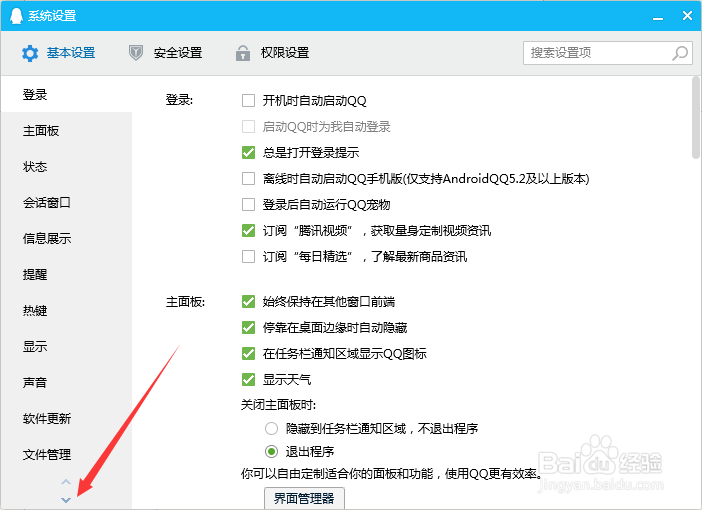Select 隐藏到任务栏通知区域 radio option

tap(271, 429)
